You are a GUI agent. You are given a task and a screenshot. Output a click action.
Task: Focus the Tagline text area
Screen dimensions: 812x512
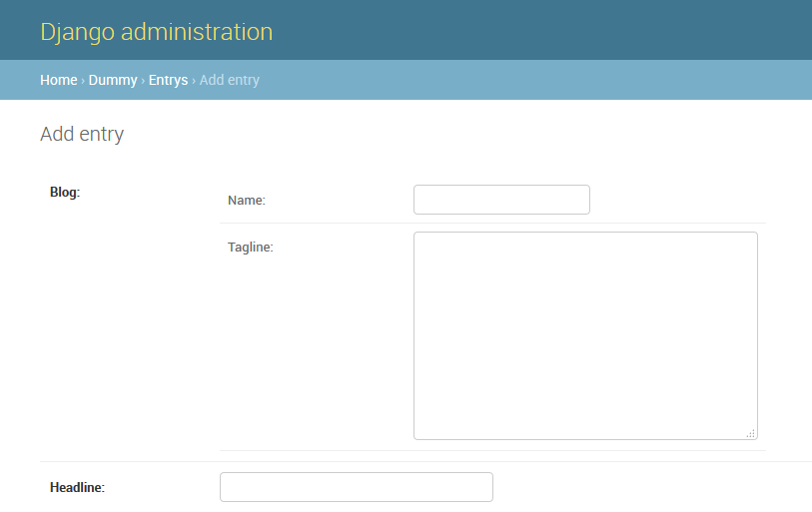(585, 335)
